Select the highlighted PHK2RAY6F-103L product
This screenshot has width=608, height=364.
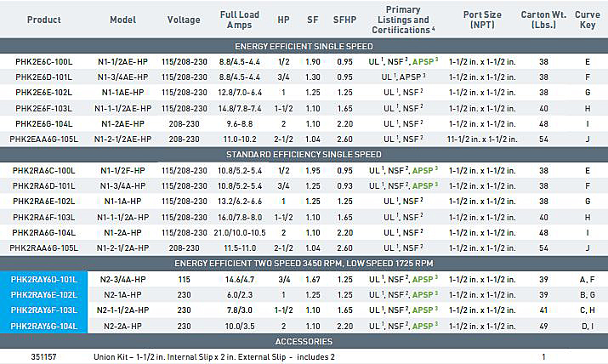click(45, 310)
